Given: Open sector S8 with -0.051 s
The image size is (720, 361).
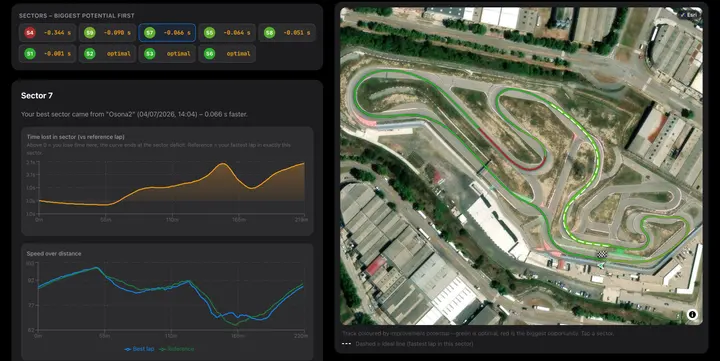Looking at the screenshot, I should click(287, 33).
